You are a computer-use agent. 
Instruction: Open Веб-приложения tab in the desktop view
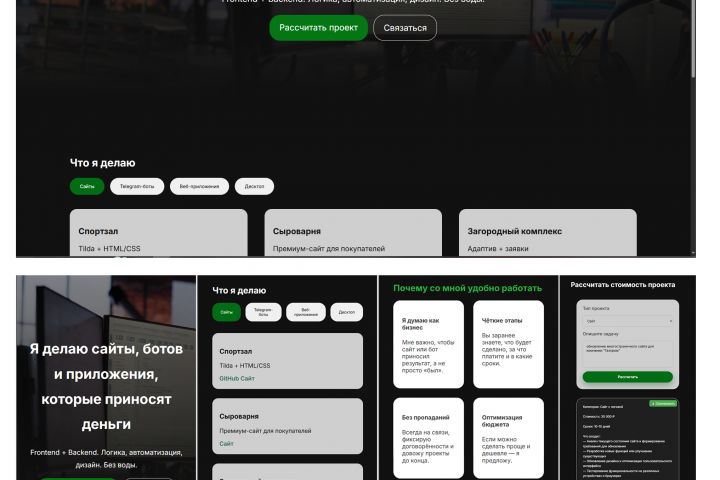(x=199, y=186)
